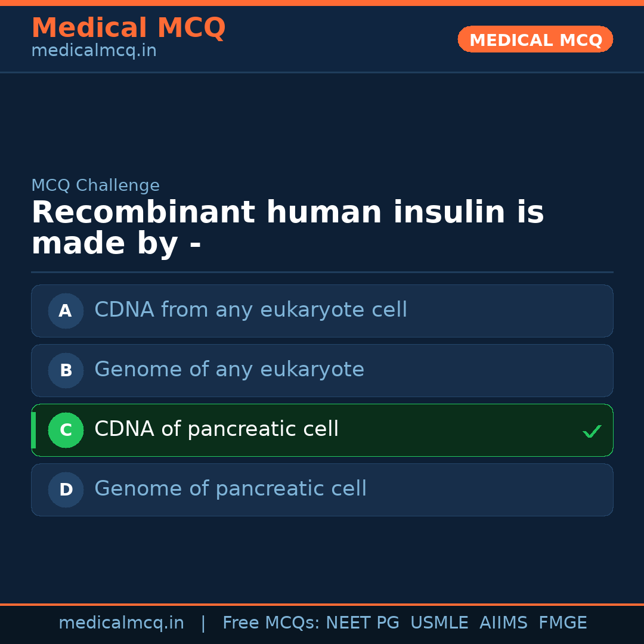Click the orange MEDICAL MCQ badge
Screen dimensions: 644x644
pos(535,40)
